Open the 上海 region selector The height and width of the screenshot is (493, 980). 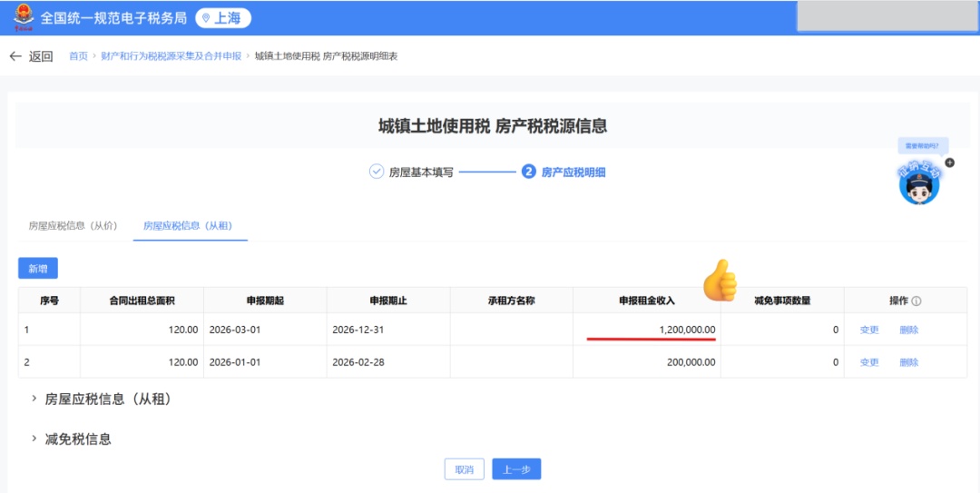tap(223, 18)
